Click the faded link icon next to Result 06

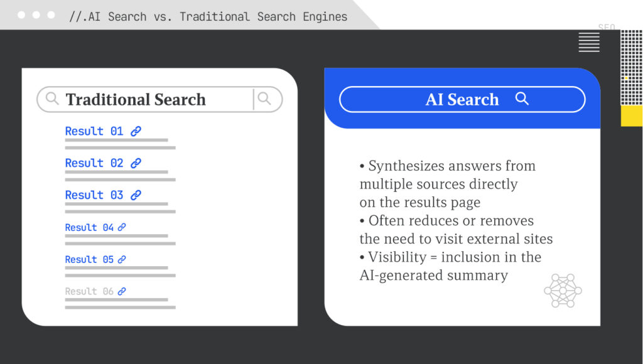click(122, 291)
